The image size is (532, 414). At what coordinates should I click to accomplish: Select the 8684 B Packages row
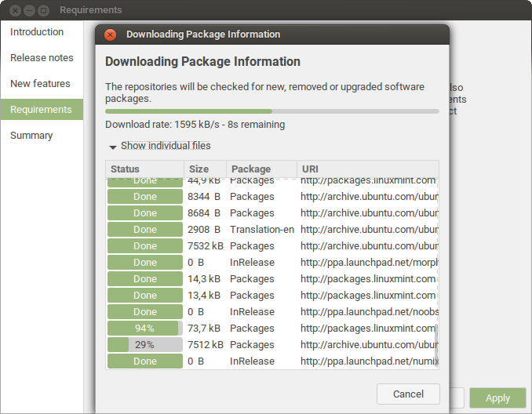coord(272,213)
